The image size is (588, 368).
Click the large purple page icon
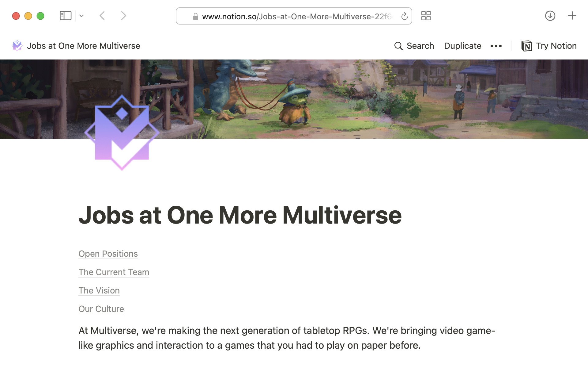pos(122,132)
